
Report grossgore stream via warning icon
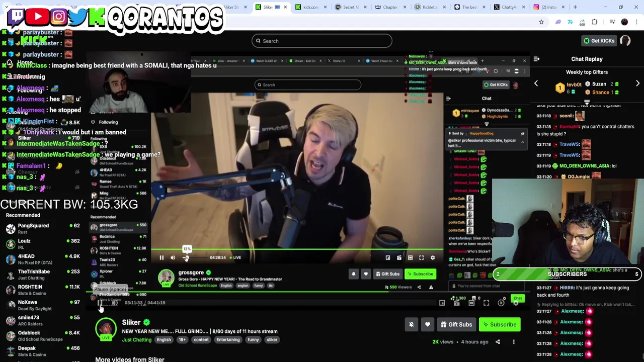click(431, 287)
